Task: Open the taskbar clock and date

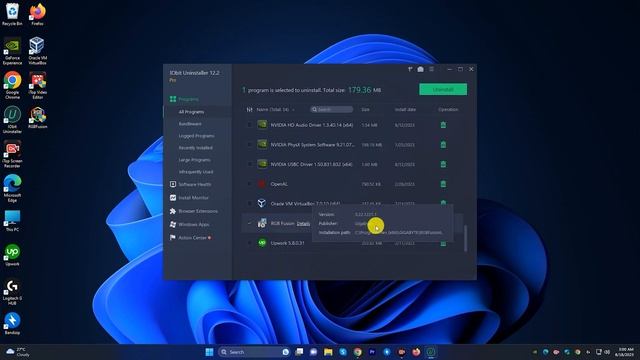Action: pos(625,352)
